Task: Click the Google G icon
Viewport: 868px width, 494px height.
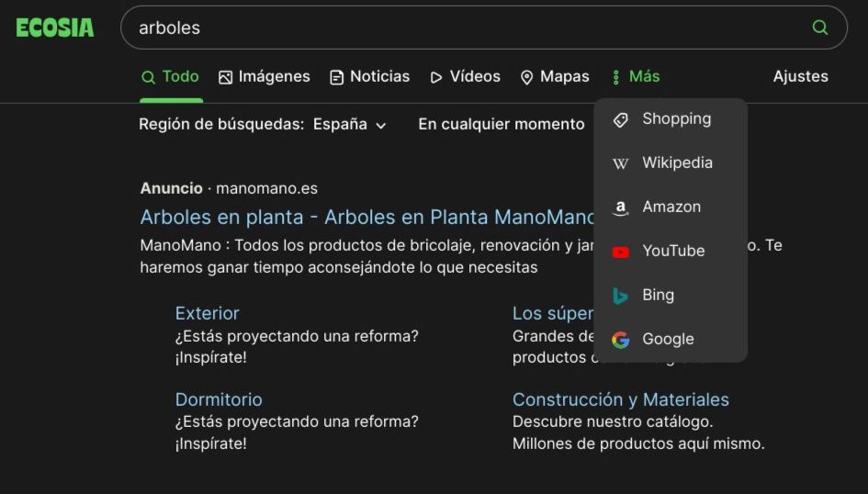Action: [621, 340]
